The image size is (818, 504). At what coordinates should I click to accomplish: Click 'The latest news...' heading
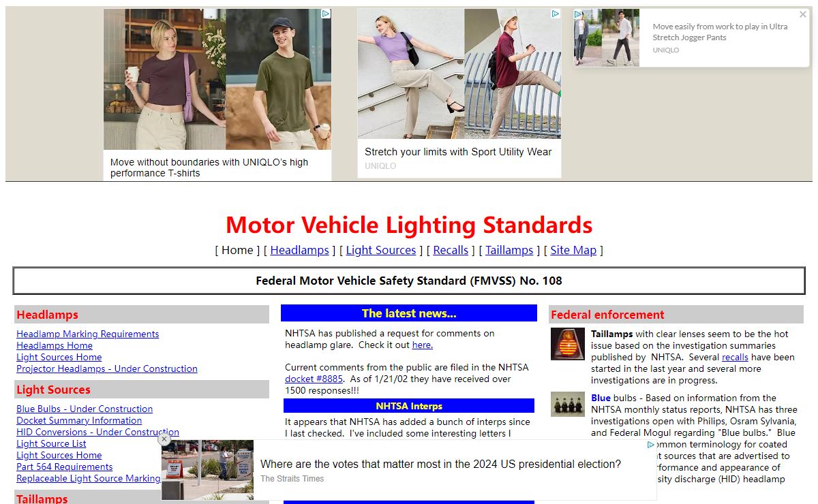coord(409,313)
